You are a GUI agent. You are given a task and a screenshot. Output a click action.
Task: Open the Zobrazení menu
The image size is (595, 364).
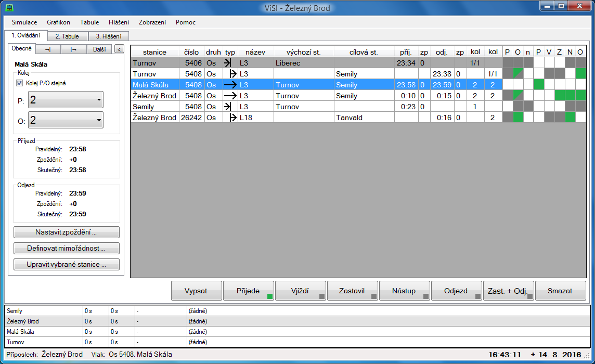pyautogui.click(x=152, y=22)
